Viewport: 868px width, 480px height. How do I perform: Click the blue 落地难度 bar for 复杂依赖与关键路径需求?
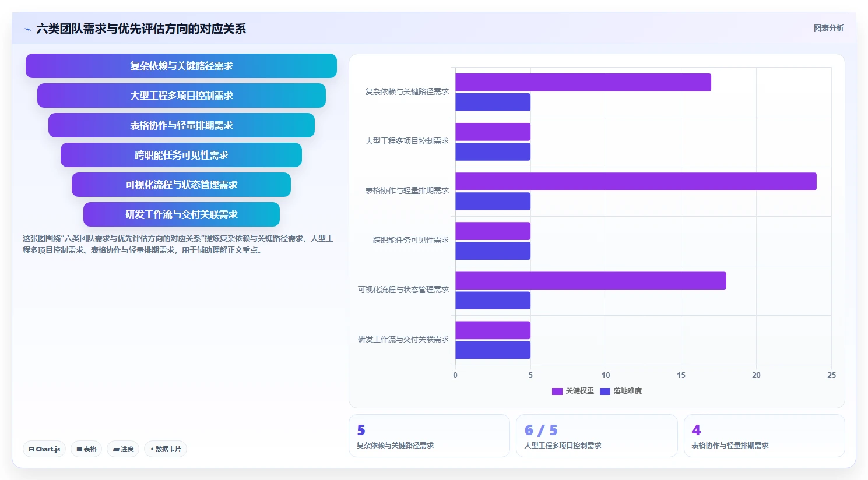(x=493, y=102)
